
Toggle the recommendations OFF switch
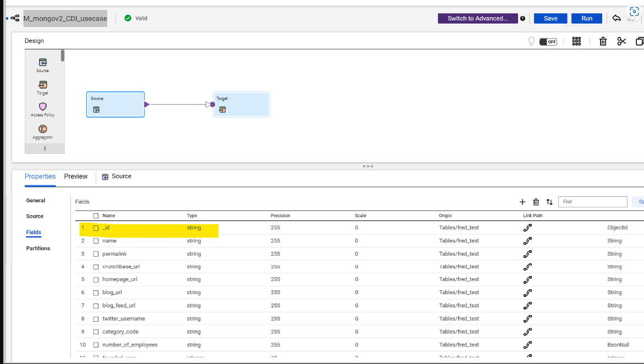click(548, 41)
